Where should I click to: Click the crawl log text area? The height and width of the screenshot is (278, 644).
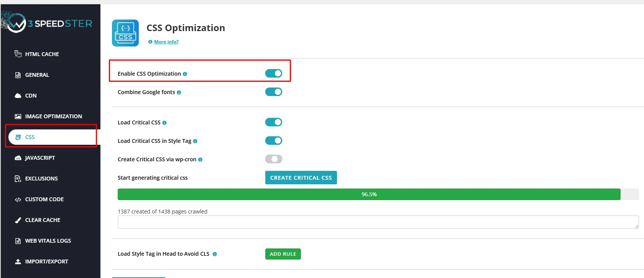(378, 222)
